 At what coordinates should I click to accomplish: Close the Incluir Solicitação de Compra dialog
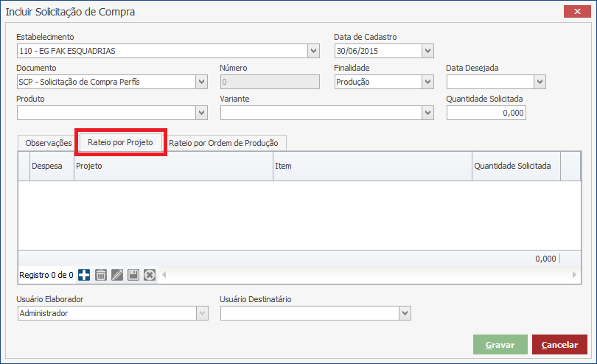[x=575, y=11]
